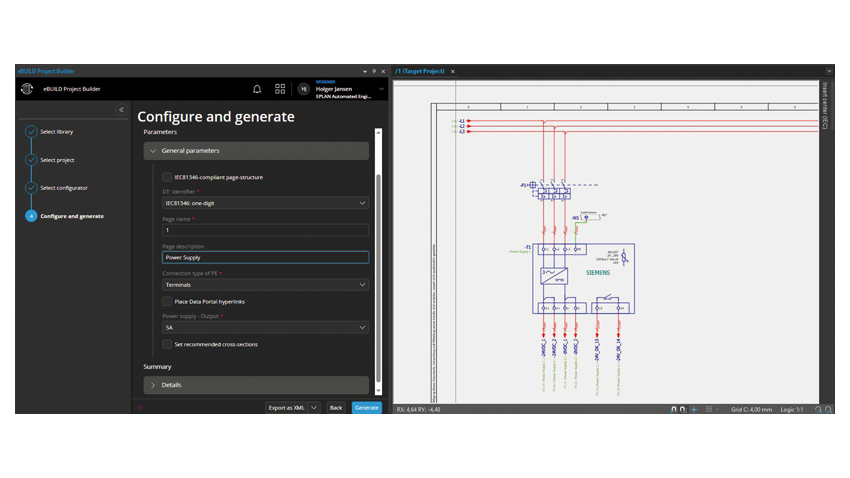The width and height of the screenshot is (850, 478).
Task: Open the eBUILD panel window position dropdown arrow
Action: tap(365, 71)
